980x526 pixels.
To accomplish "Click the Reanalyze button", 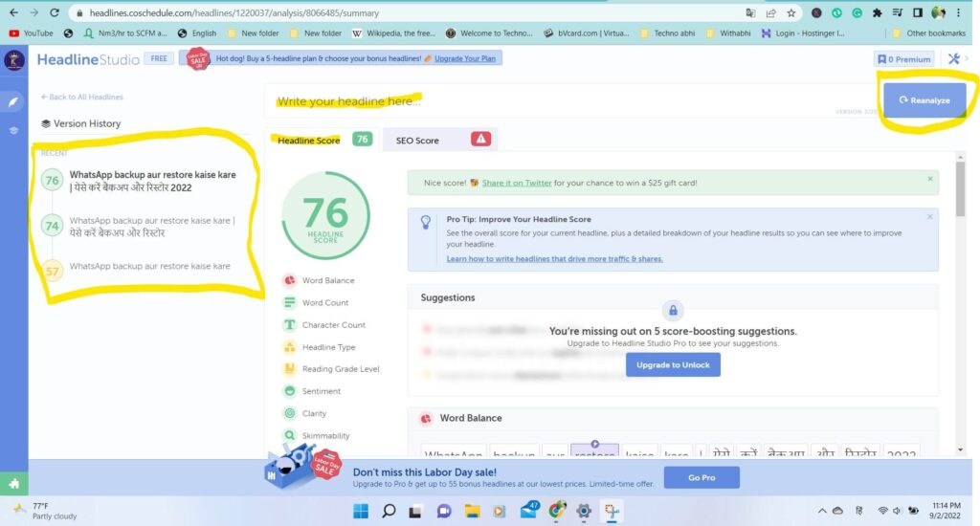I will tap(924, 100).
